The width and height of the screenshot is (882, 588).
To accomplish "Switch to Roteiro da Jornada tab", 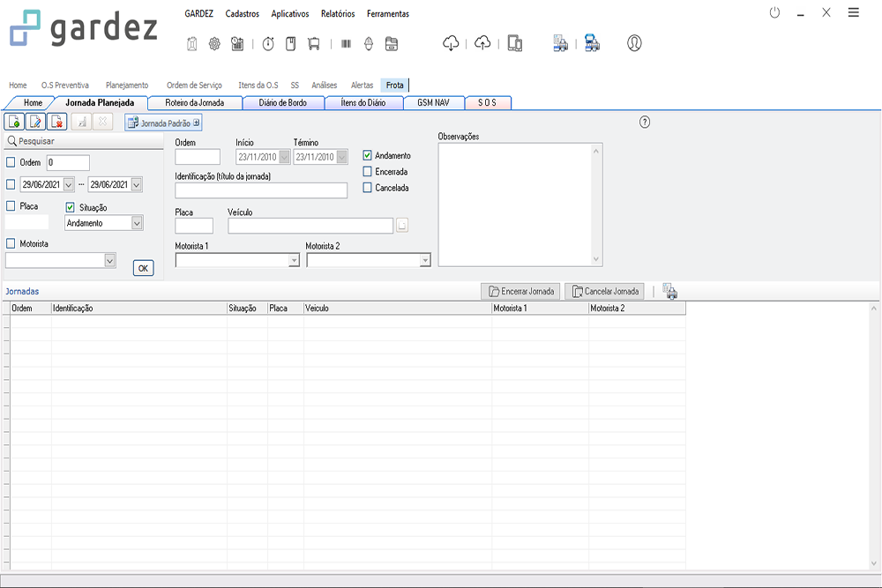I will coord(195,103).
